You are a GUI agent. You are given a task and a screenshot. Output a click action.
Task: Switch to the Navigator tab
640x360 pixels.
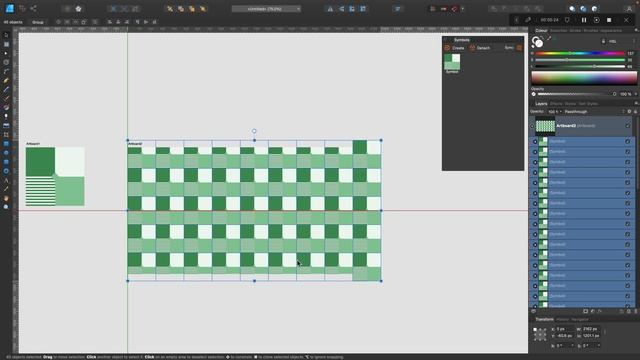[x=580, y=320]
